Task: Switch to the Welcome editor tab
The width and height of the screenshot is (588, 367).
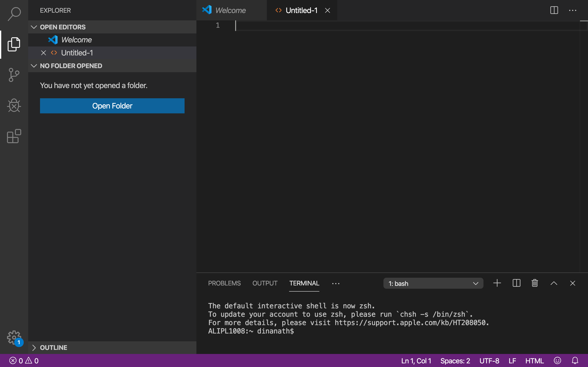Action: [x=230, y=10]
